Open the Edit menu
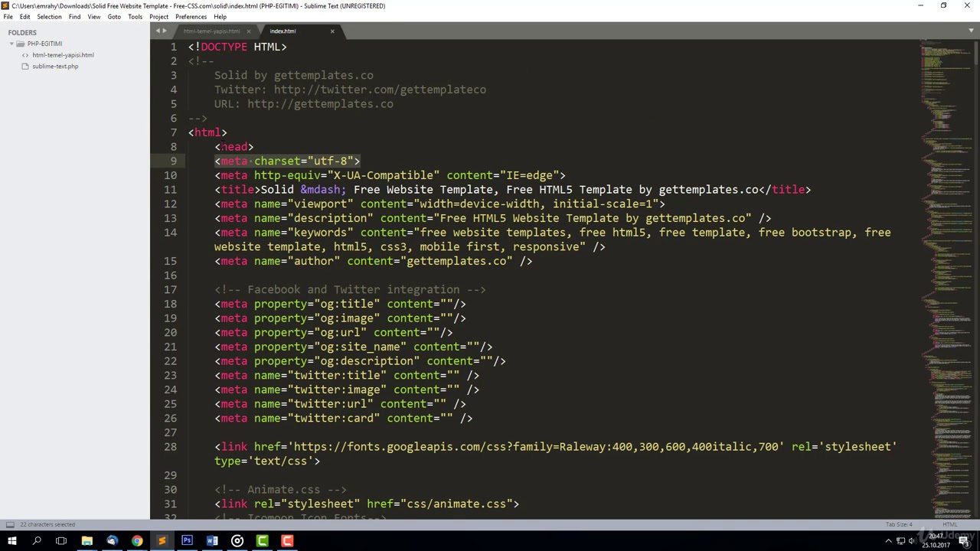980x551 pixels. [24, 17]
